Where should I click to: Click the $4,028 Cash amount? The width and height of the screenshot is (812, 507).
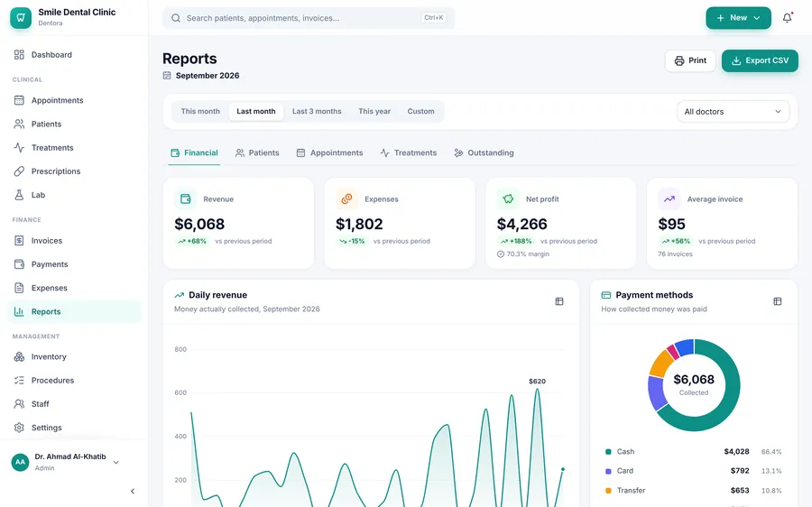point(736,452)
